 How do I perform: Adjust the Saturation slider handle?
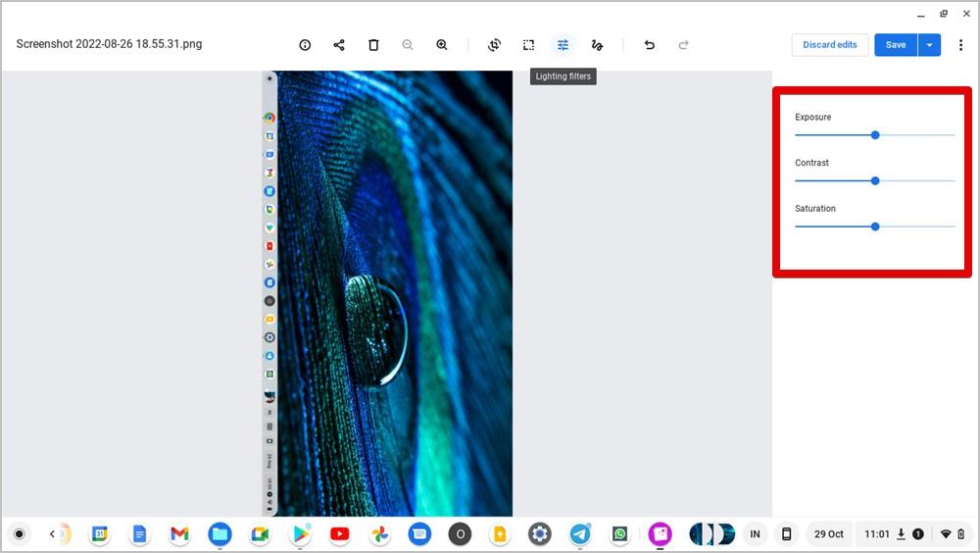point(875,226)
